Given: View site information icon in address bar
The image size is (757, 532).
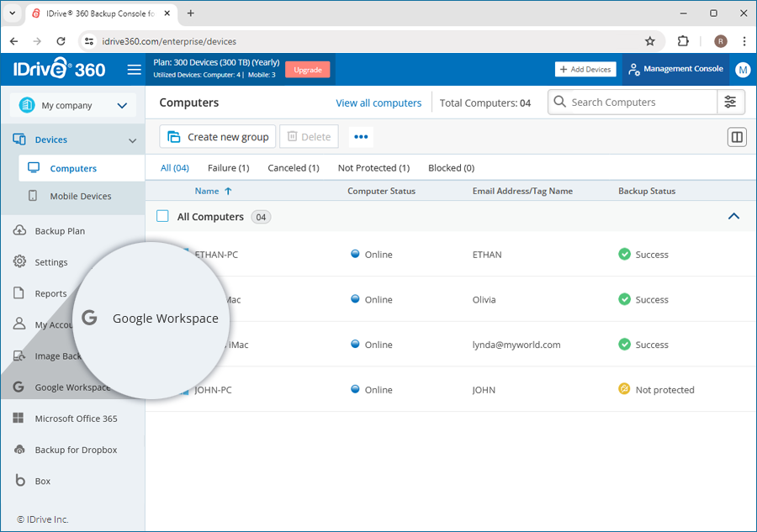Looking at the screenshot, I should pos(89,41).
